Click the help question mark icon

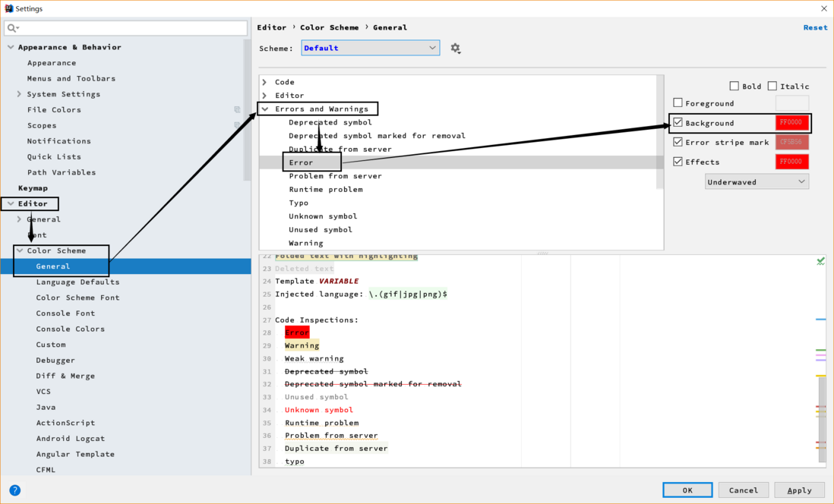tap(15, 490)
